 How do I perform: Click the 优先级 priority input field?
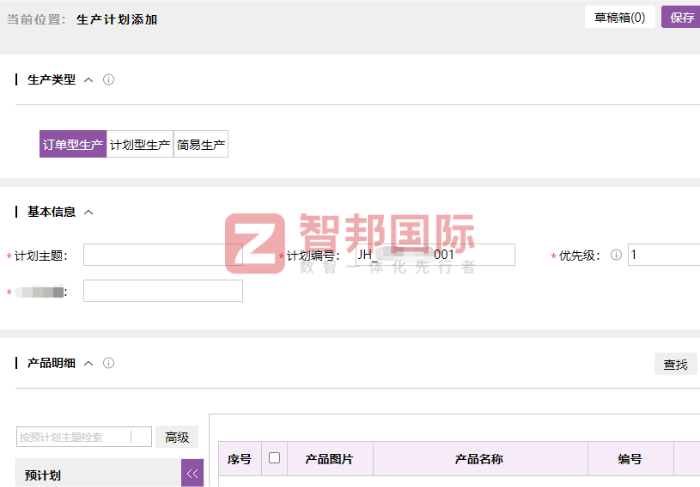[663, 255]
